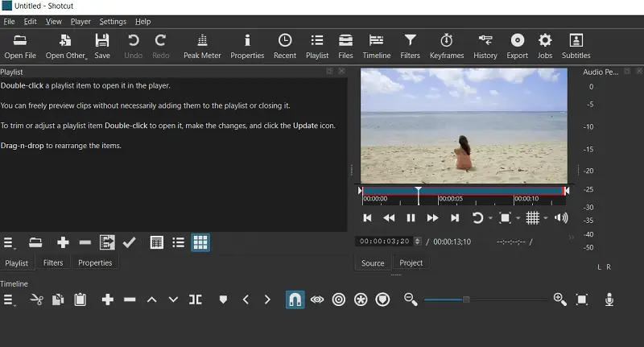Fast forward the video playback
The height and width of the screenshot is (347, 644).
tap(432, 218)
